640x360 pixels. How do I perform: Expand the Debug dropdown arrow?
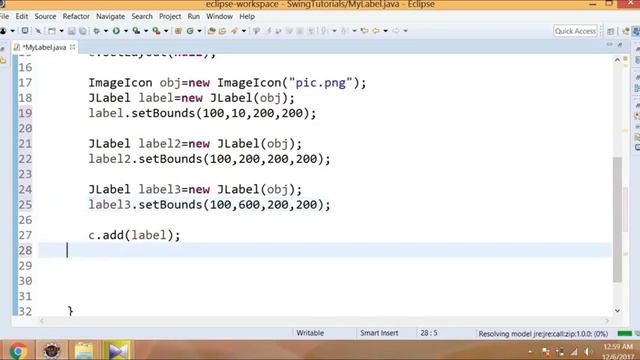(106, 31)
